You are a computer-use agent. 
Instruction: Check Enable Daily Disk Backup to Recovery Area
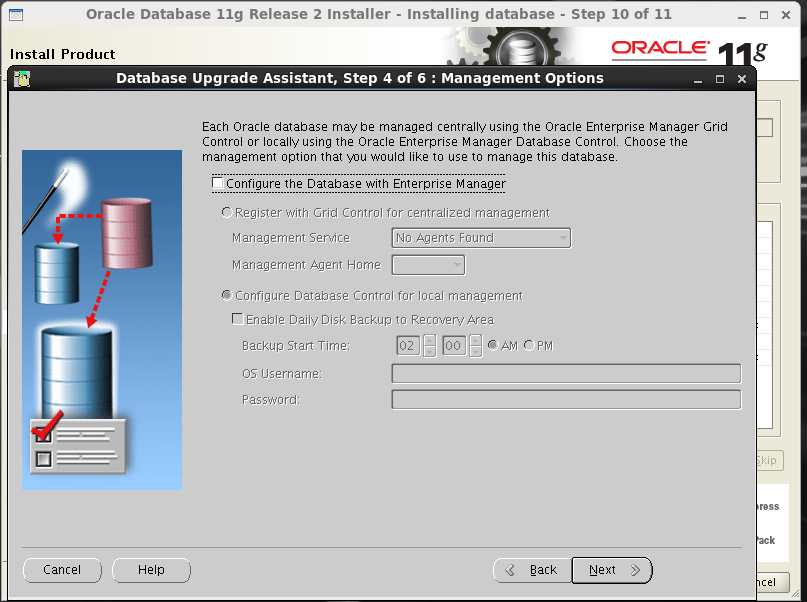[238, 319]
